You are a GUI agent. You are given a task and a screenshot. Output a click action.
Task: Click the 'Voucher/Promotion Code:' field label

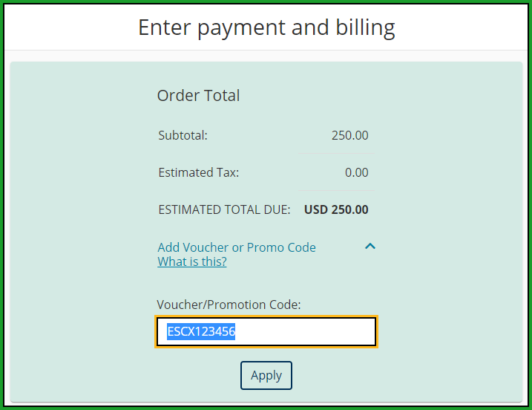(x=229, y=304)
